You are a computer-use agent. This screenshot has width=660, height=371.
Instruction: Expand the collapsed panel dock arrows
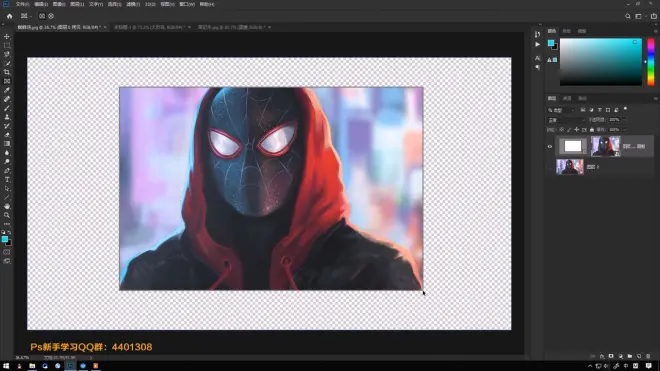(x=540, y=25)
